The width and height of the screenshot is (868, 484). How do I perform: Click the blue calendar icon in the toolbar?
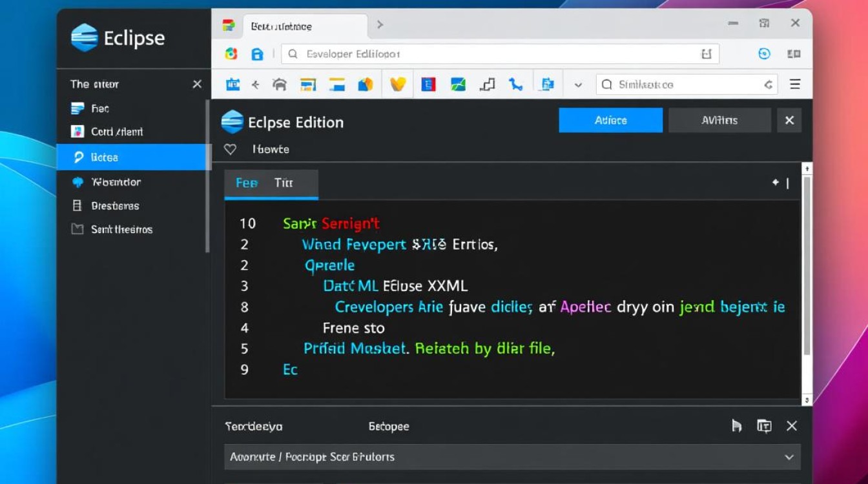click(232, 85)
